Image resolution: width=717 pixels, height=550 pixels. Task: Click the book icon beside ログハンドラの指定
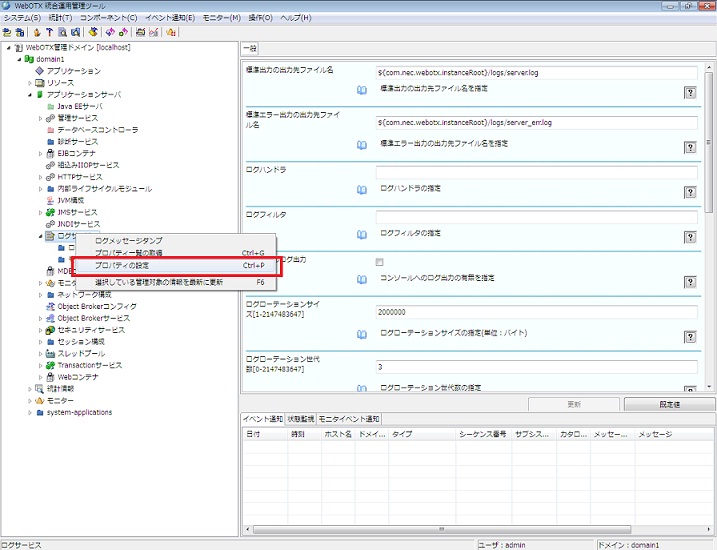[x=362, y=190]
